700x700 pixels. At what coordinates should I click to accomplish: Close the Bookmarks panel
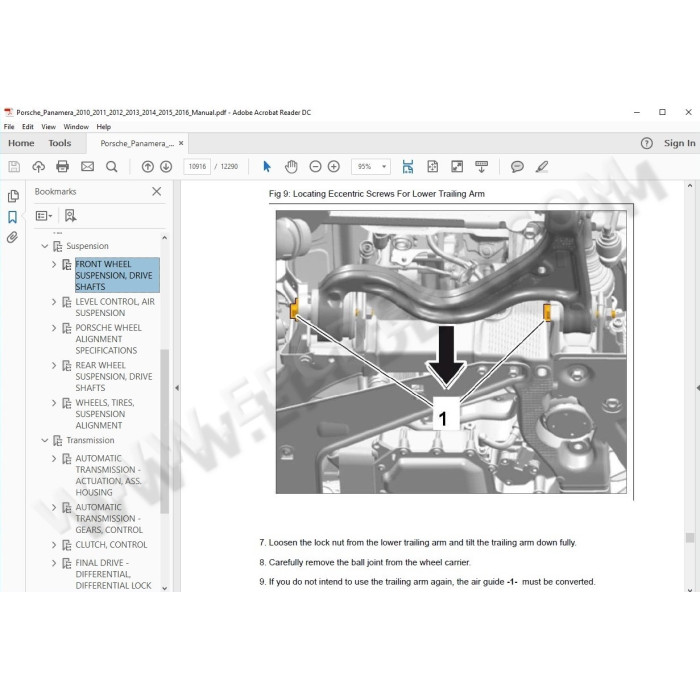coord(157,192)
